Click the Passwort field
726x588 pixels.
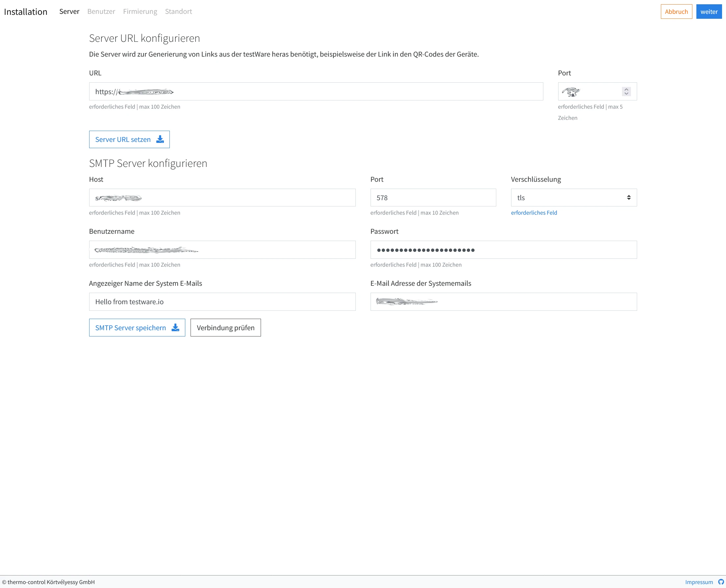pos(503,250)
